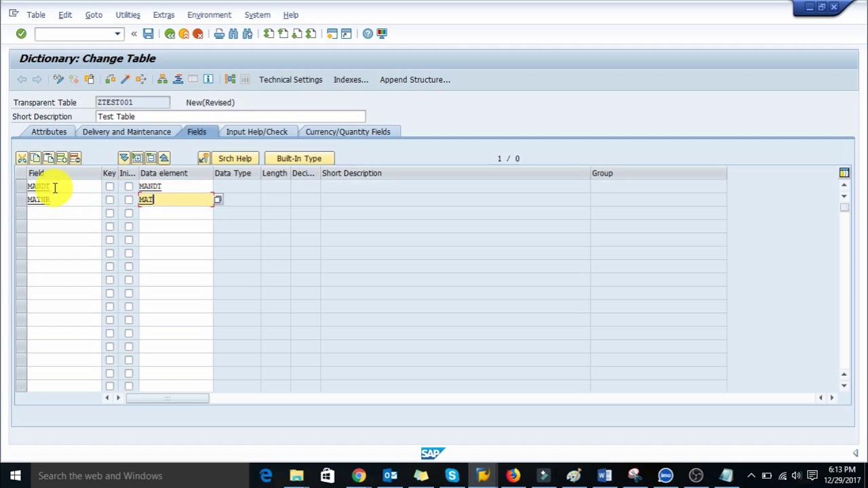Click the Delete Row icon

(75, 158)
